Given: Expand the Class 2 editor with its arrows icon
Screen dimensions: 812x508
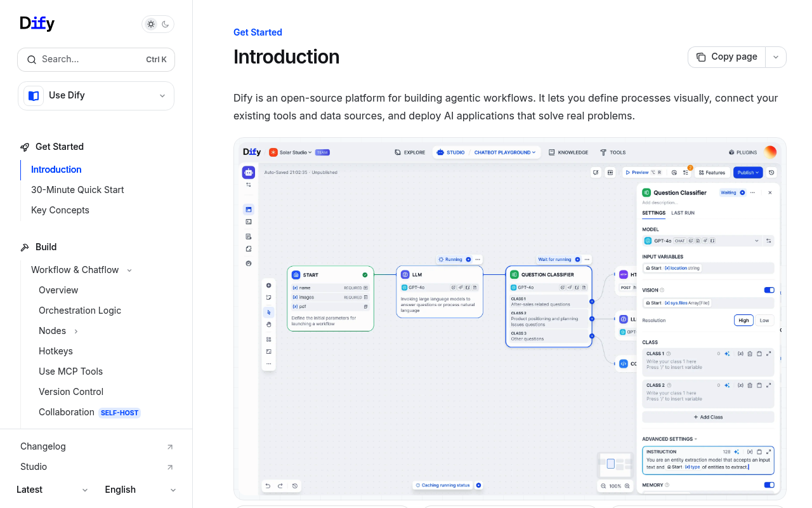Looking at the screenshot, I should [769, 385].
